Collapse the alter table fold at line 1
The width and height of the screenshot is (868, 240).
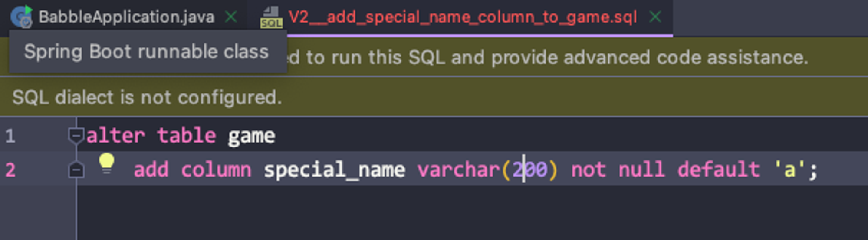pos(76,136)
